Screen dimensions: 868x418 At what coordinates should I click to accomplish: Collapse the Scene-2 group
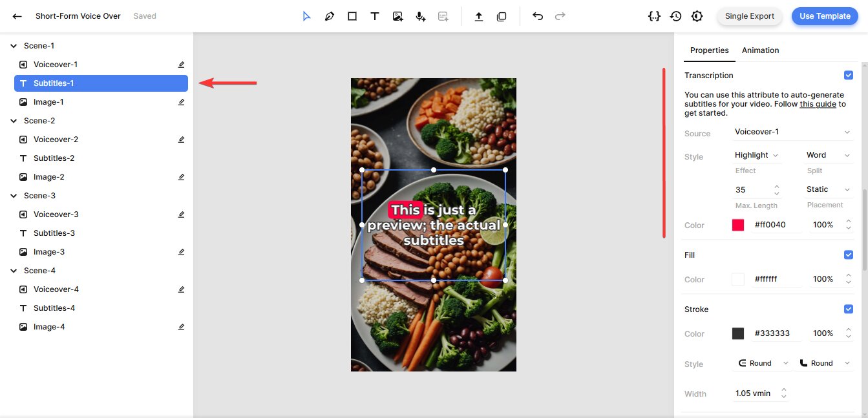tap(14, 121)
